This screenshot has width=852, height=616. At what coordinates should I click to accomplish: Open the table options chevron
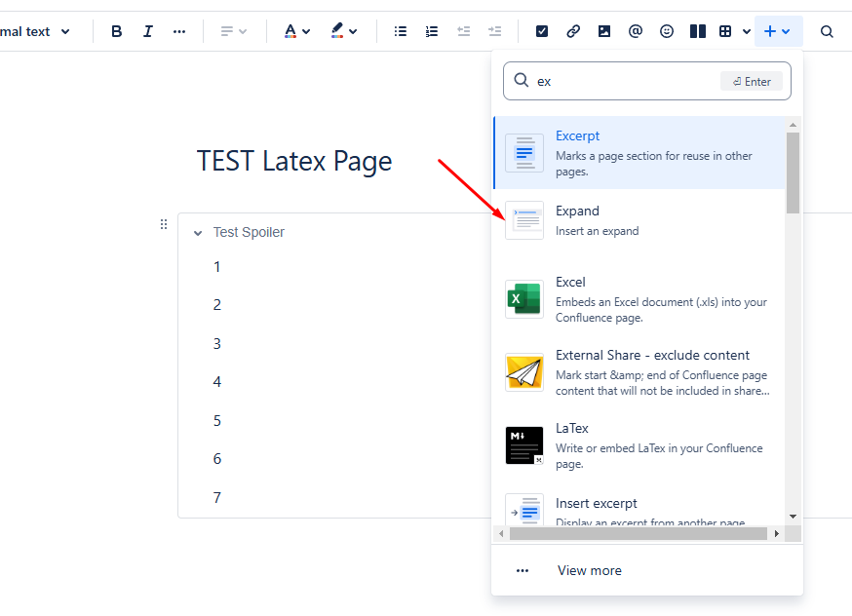click(x=747, y=30)
